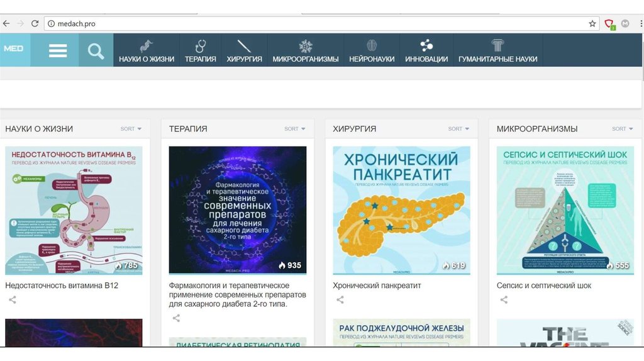Open the pancreas illustration thumbnail
Screen dimensions: 644x361
point(401,210)
